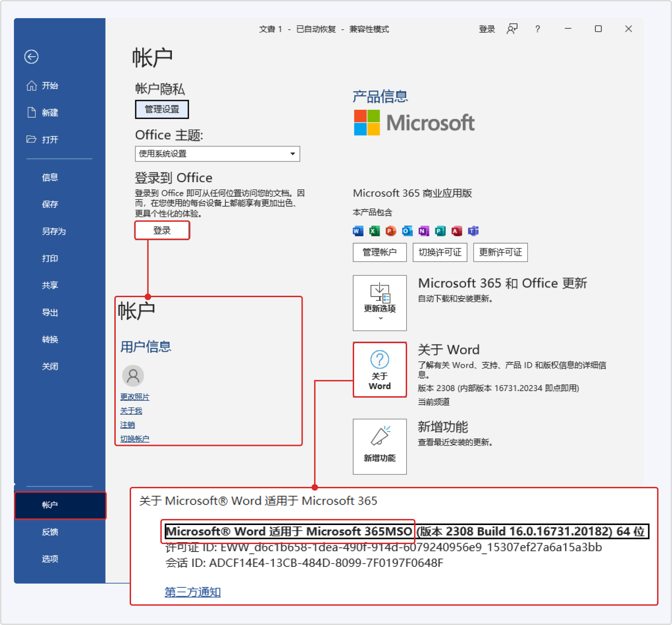Open 管理设置 under 帐户隐私
Viewport: 672px width, 625px height.
162,109
